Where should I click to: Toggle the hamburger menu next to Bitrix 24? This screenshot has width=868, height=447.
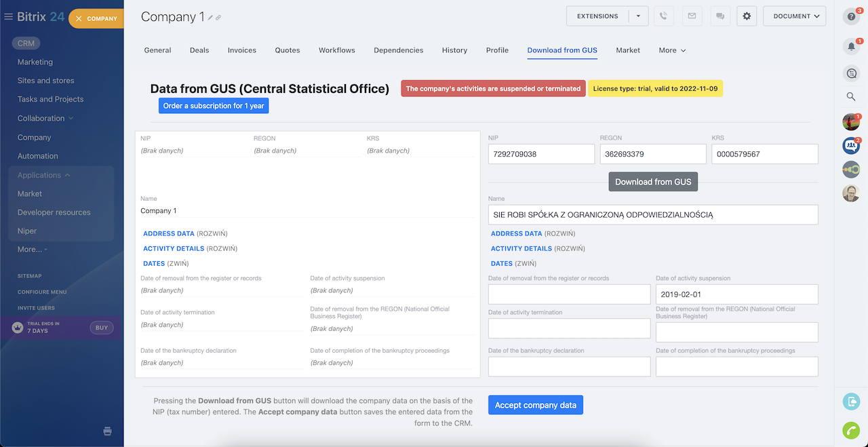(9, 17)
